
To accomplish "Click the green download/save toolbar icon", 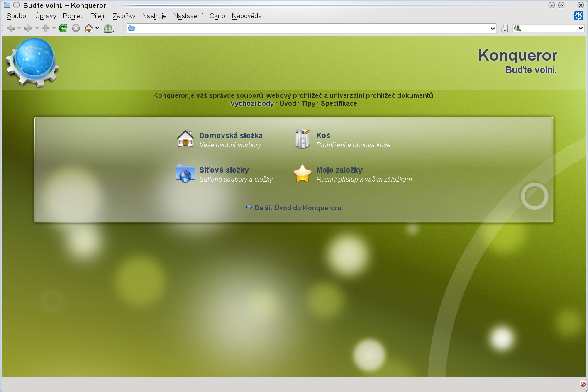I will (x=109, y=28).
